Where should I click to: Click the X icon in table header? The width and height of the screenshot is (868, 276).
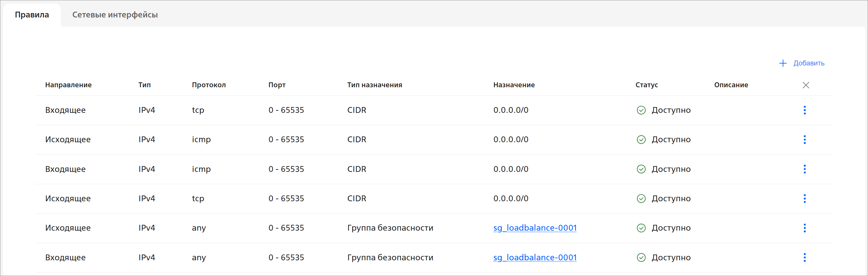click(806, 85)
